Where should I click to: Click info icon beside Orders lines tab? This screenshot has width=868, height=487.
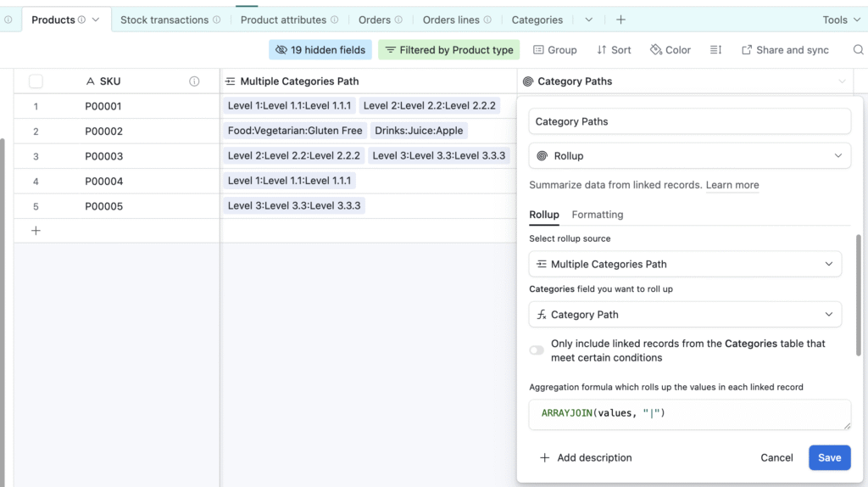point(487,20)
